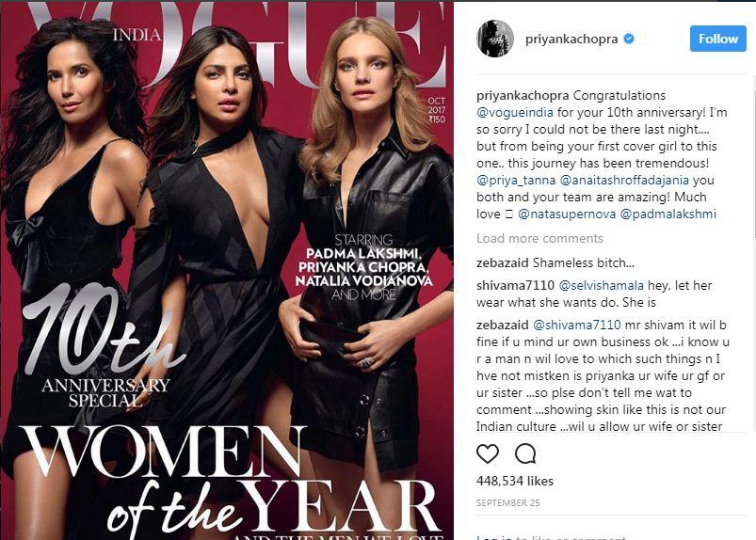Screen dimensions: 756x540
Task: Open the @selvishamala mention link
Action: [x=602, y=286]
